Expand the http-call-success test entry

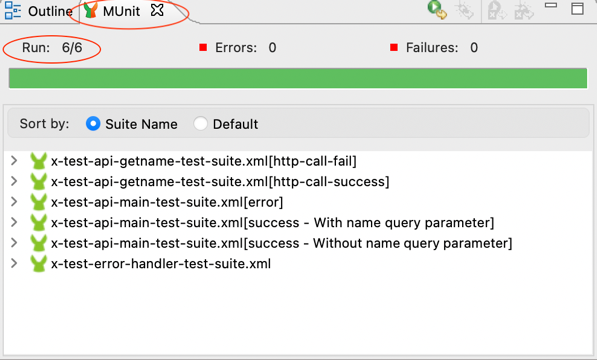14,182
